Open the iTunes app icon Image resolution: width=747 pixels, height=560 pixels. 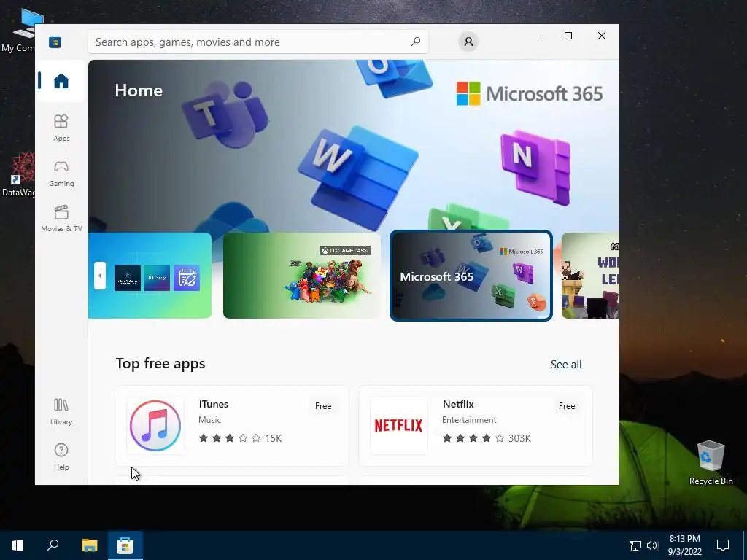pos(155,426)
